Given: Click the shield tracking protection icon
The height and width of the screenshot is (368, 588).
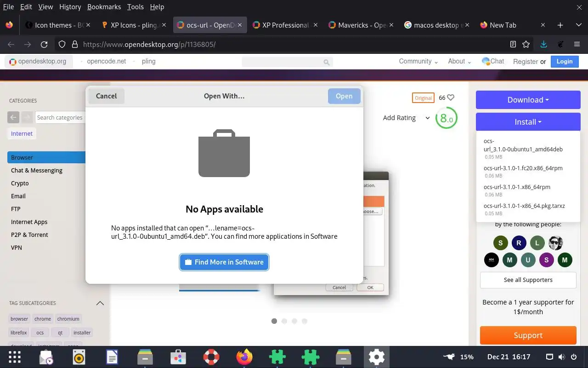Looking at the screenshot, I should tap(62, 45).
